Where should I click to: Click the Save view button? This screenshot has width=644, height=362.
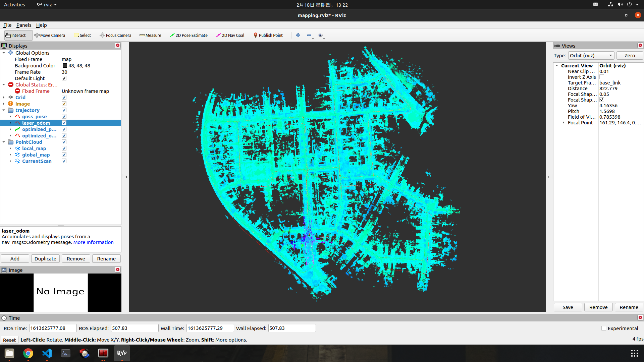tap(568, 307)
